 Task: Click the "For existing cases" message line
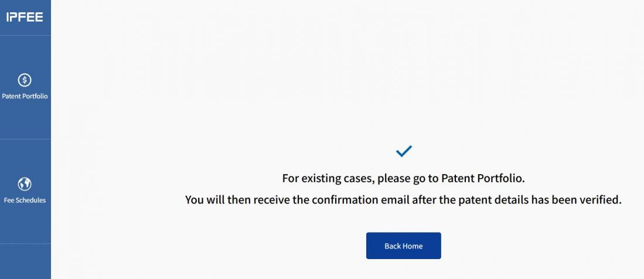[403, 178]
